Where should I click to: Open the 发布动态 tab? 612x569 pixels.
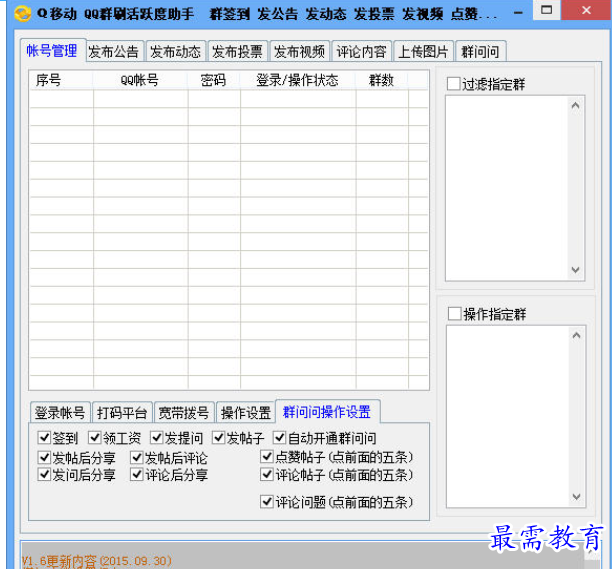pos(176,51)
